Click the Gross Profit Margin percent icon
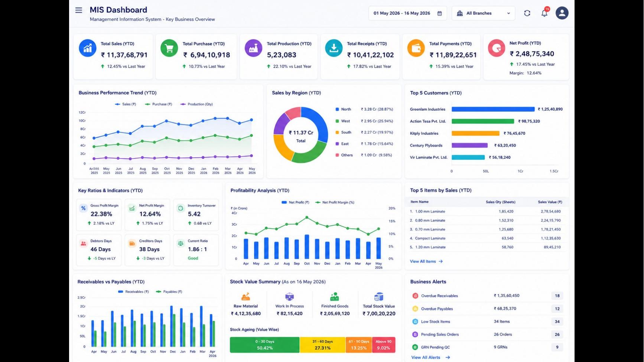 coord(83,208)
